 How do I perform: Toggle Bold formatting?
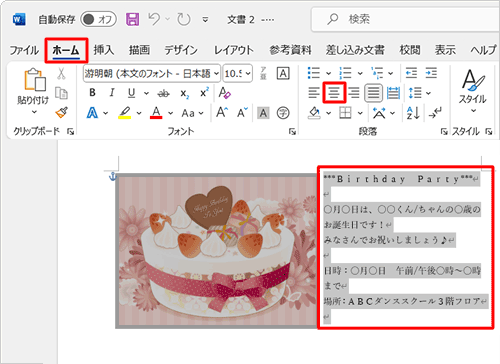pyautogui.click(x=93, y=93)
